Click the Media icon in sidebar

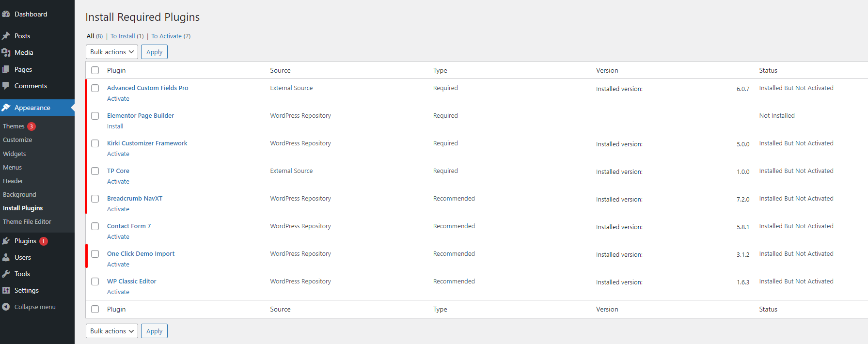[6, 52]
